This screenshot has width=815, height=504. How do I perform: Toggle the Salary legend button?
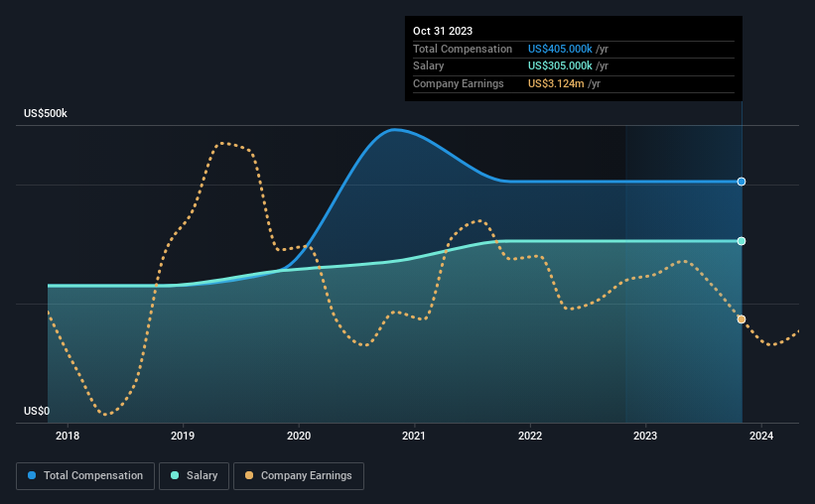point(194,476)
